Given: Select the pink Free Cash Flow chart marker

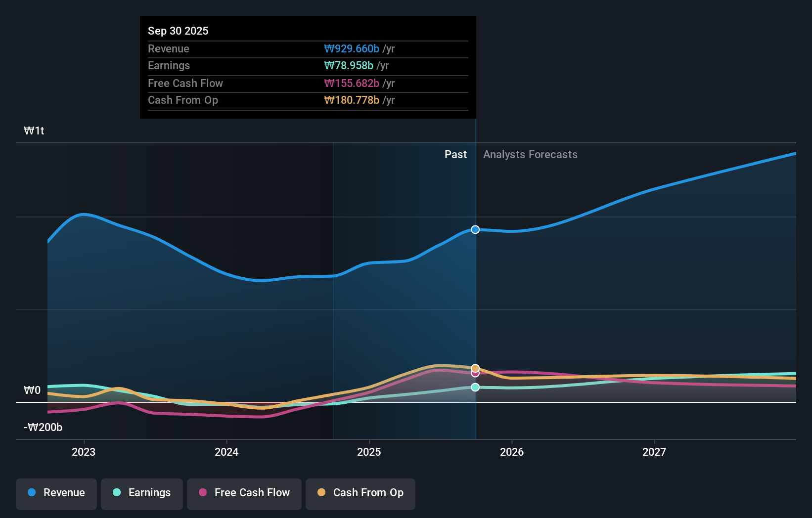Looking at the screenshot, I should tap(475, 374).
